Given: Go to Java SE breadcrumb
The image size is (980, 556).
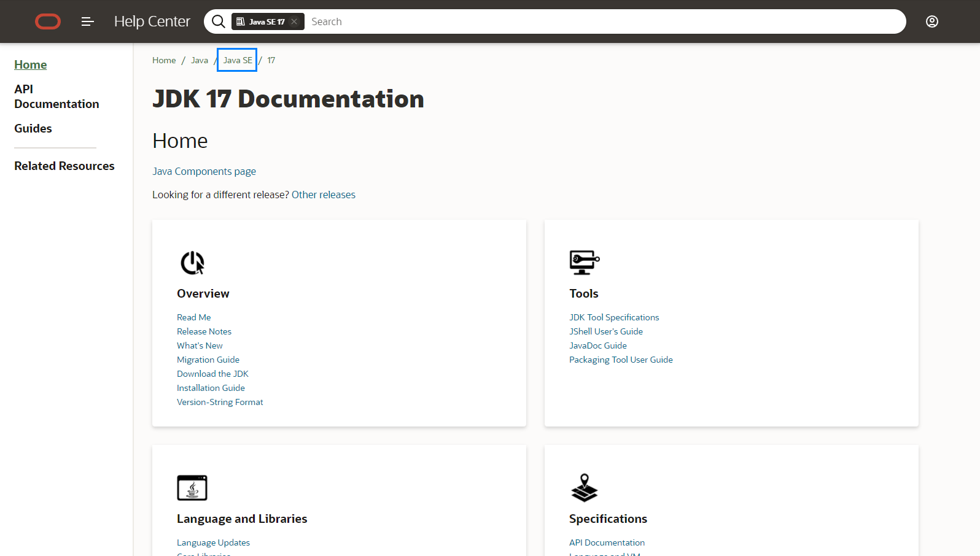Looking at the screenshot, I should (238, 60).
